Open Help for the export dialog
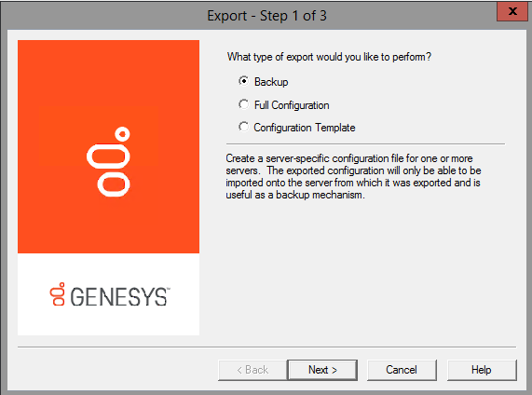This screenshot has height=395, width=532. (482, 370)
